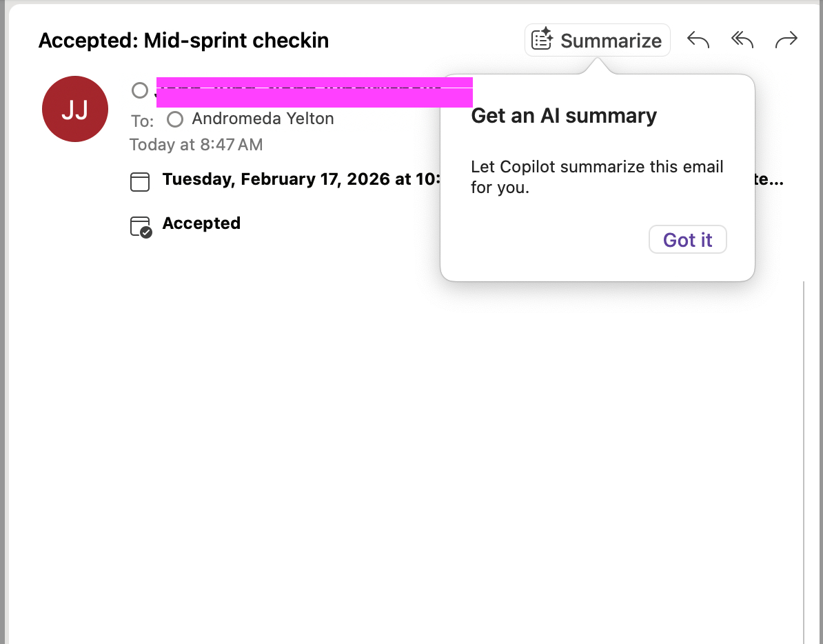Click the Get an AI summary heading
This screenshot has width=823, height=644.
click(x=563, y=116)
